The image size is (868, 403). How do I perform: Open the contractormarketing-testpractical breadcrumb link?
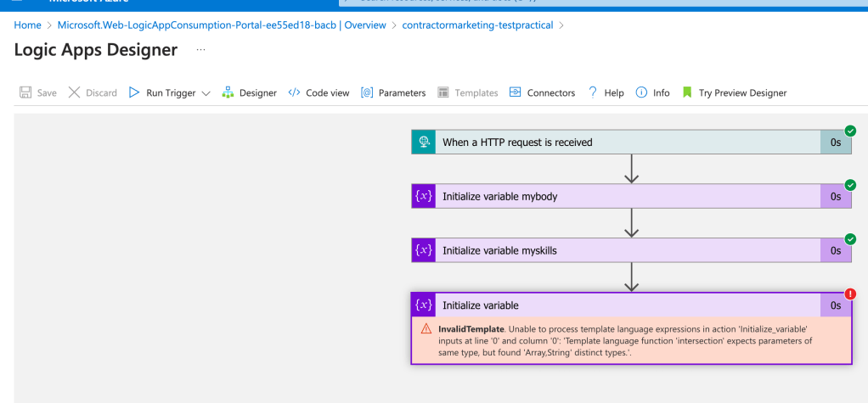pos(477,25)
